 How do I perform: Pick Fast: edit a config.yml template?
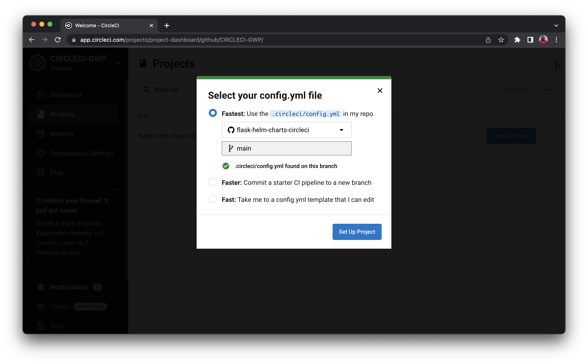tap(213, 199)
